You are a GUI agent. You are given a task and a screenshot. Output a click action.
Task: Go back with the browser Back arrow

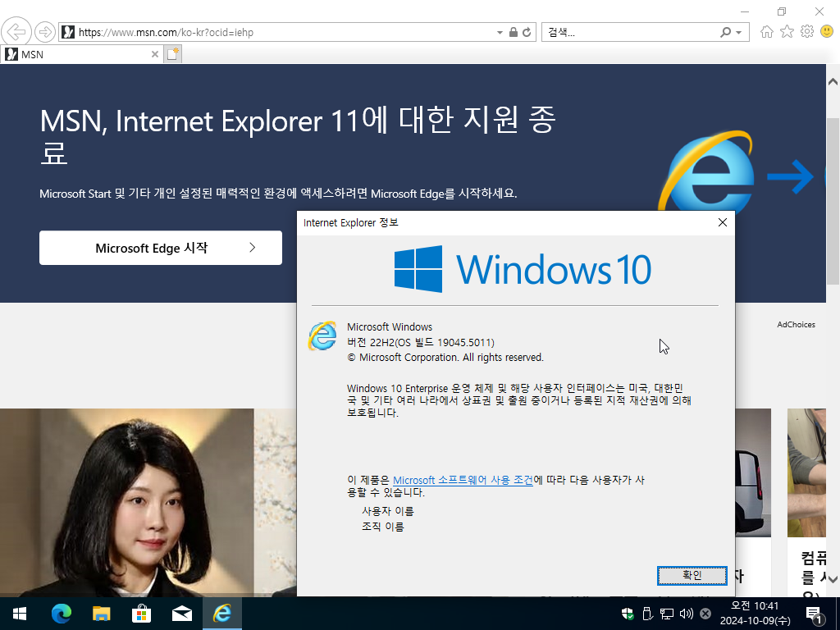point(16,32)
